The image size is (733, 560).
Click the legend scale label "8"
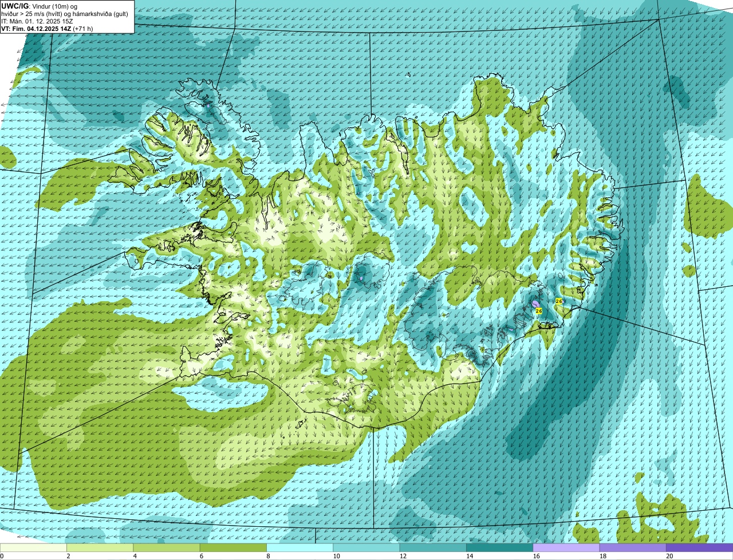coord(268,556)
